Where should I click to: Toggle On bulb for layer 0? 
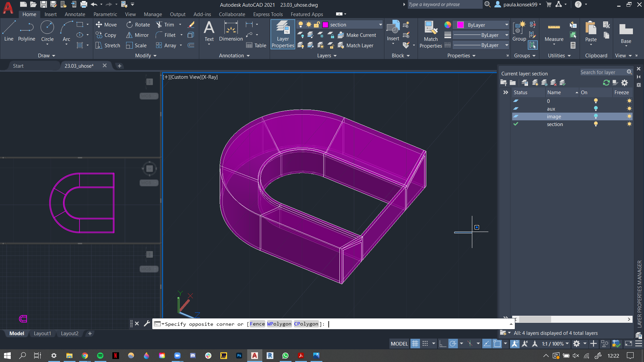pos(596,101)
